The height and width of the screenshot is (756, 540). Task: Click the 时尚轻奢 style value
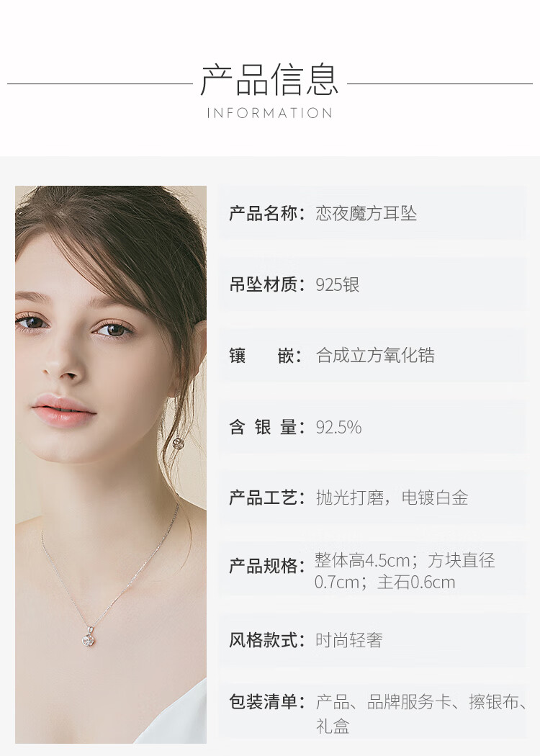[x=349, y=640]
